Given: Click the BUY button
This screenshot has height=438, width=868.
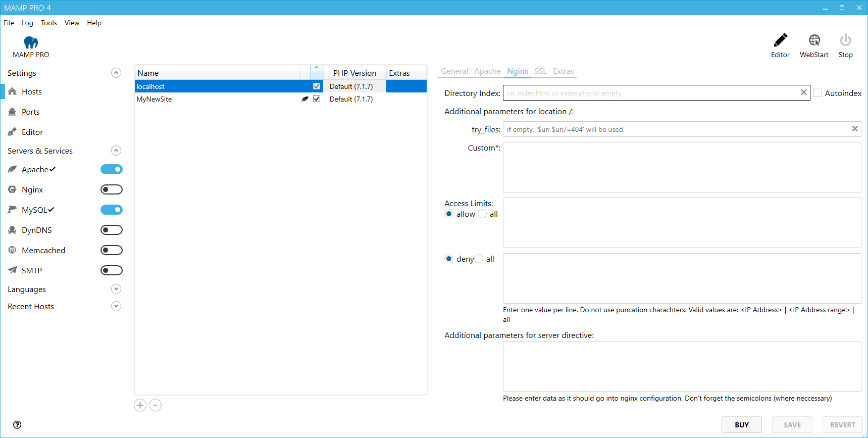Looking at the screenshot, I should (x=742, y=425).
